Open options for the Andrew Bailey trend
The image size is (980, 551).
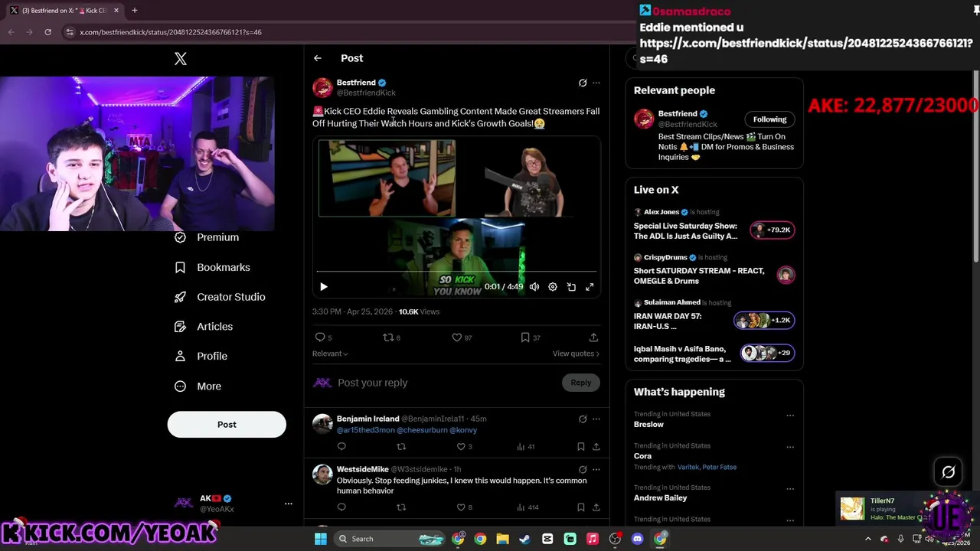(x=790, y=489)
